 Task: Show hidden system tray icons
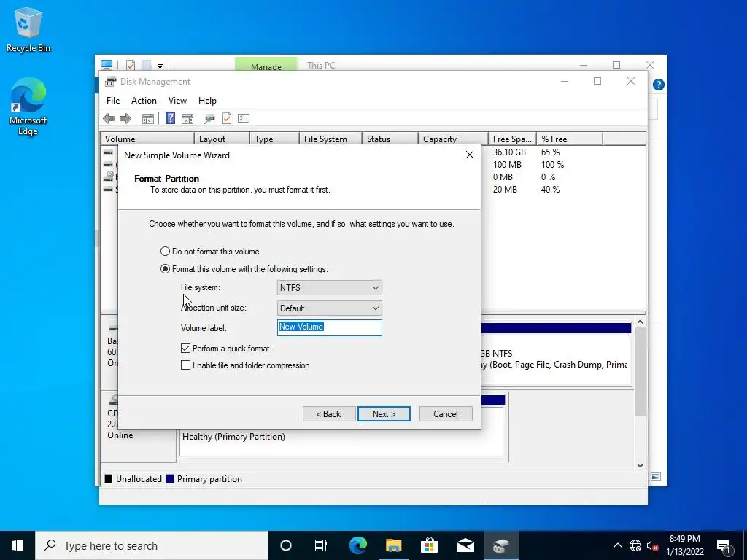[617, 545]
